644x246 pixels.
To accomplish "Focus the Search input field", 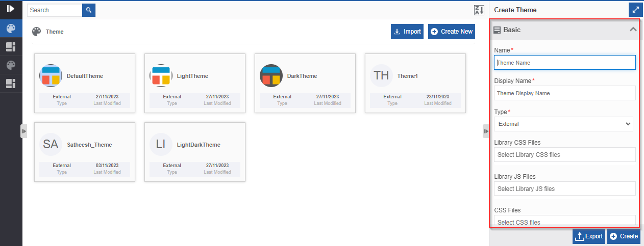I will pos(55,10).
